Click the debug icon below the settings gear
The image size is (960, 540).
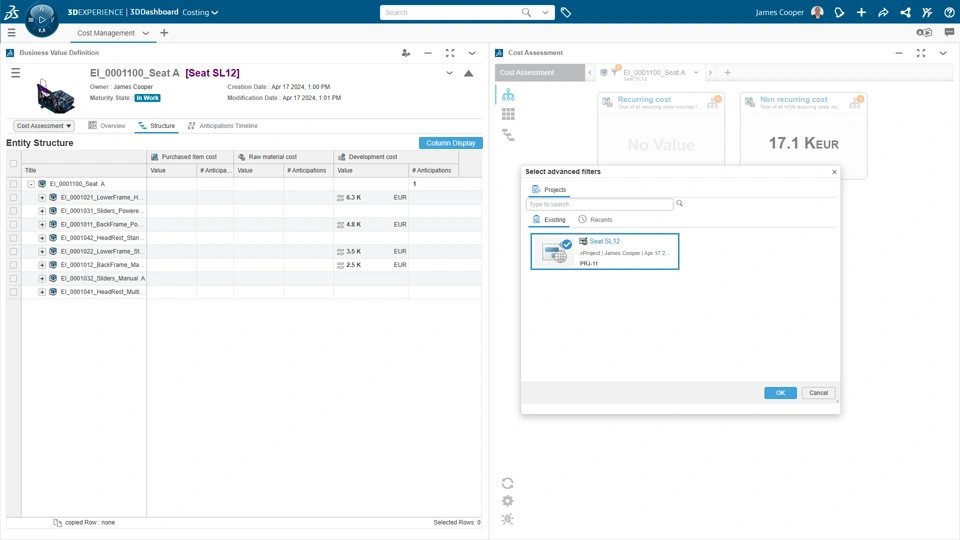pos(508,519)
